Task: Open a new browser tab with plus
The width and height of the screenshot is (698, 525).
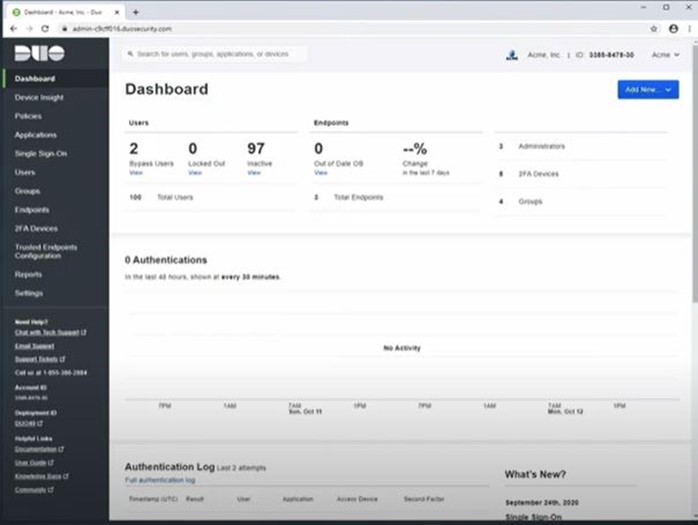Action: 136,12
